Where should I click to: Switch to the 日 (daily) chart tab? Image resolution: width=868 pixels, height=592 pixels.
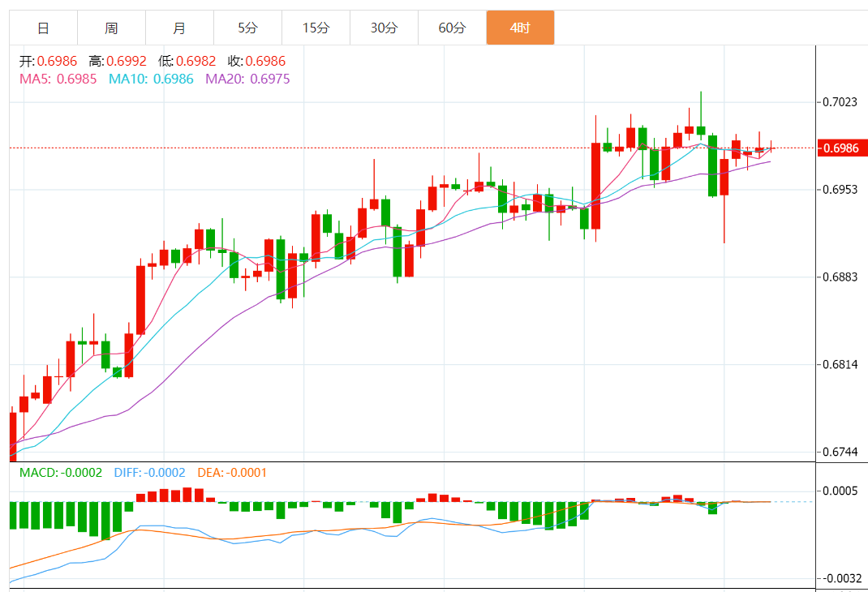click(x=44, y=28)
